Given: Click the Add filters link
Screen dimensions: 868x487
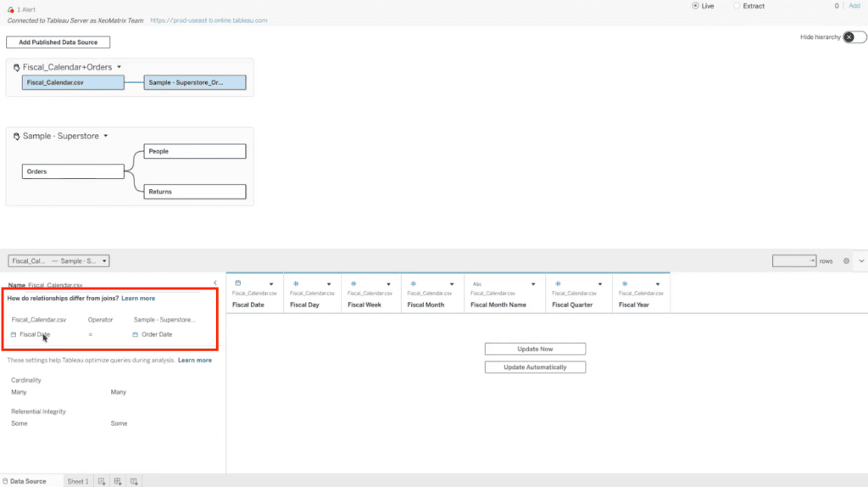Looking at the screenshot, I should point(854,6).
